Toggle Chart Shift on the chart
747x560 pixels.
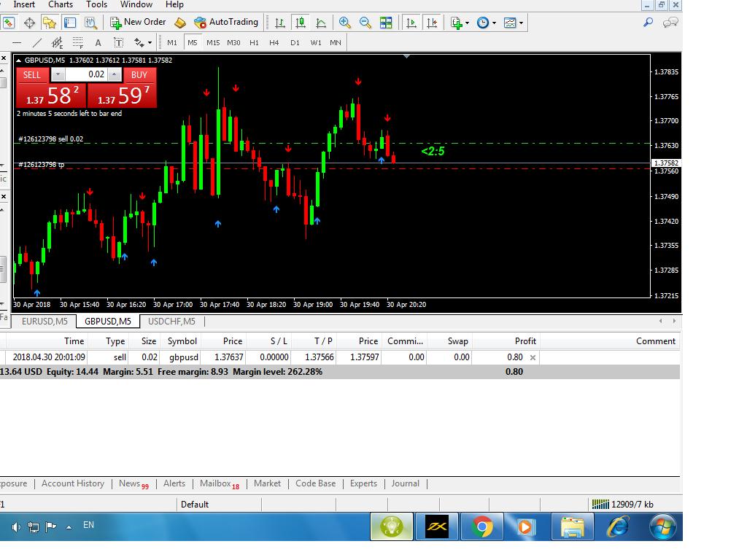[x=432, y=23]
